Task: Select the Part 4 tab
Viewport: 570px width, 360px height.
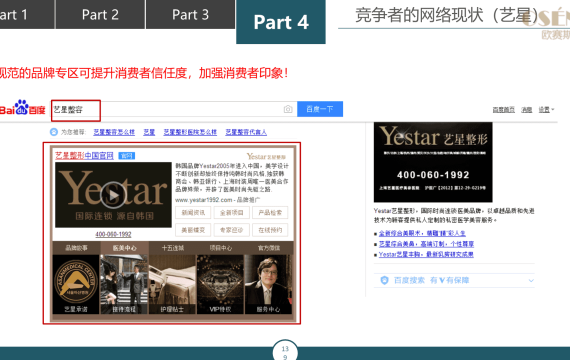Action: pos(281,22)
